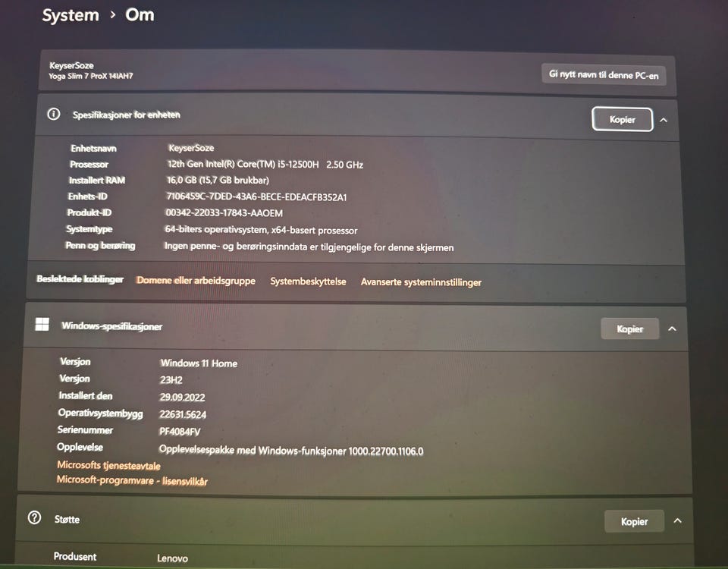728x569 pixels.
Task: Click the Spesifikasjoner for enheten header text
Action: point(127,115)
